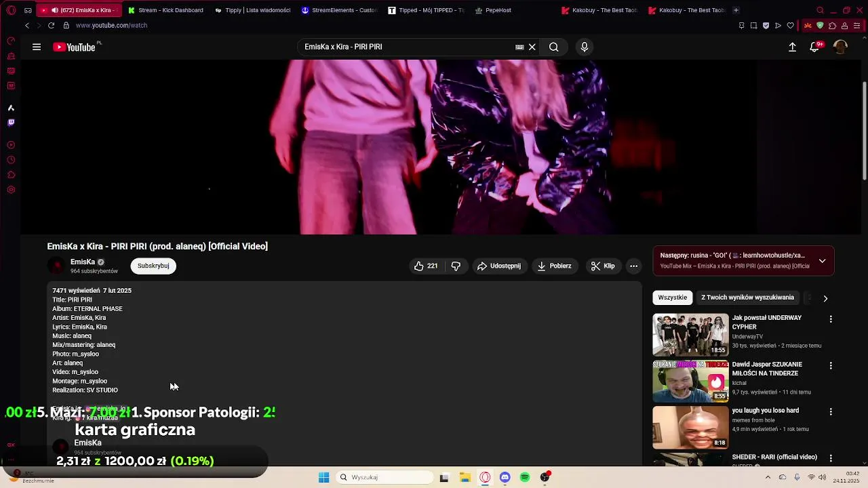Open EmisKa channel avatar next to title
The image size is (868, 488).
pyautogui.click(x=57, y=266)
